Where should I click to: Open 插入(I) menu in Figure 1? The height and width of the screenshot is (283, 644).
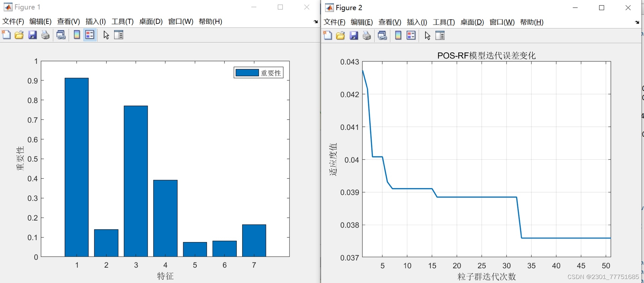coord(96,21)
